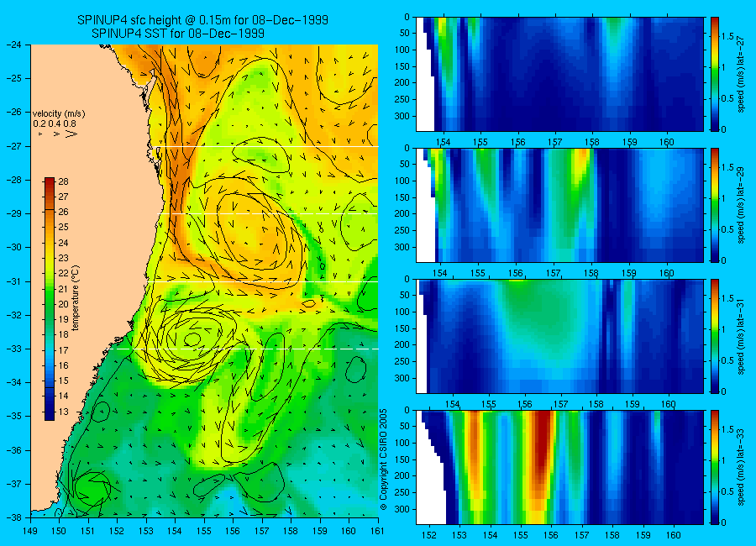
Task: Click the small circular contour at the 33°S eddy center
Action: pyautogui.click(x=192, y=339)
